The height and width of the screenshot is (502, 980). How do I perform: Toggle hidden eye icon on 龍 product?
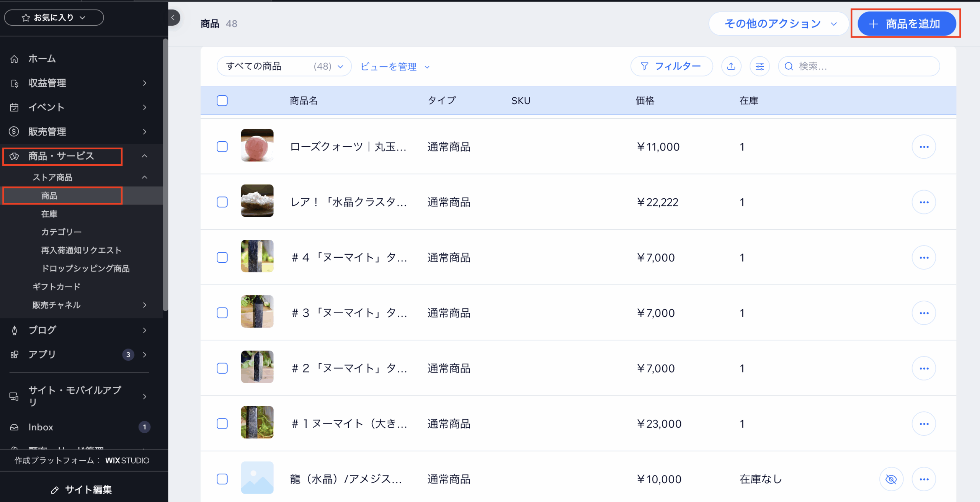point(891,479)
